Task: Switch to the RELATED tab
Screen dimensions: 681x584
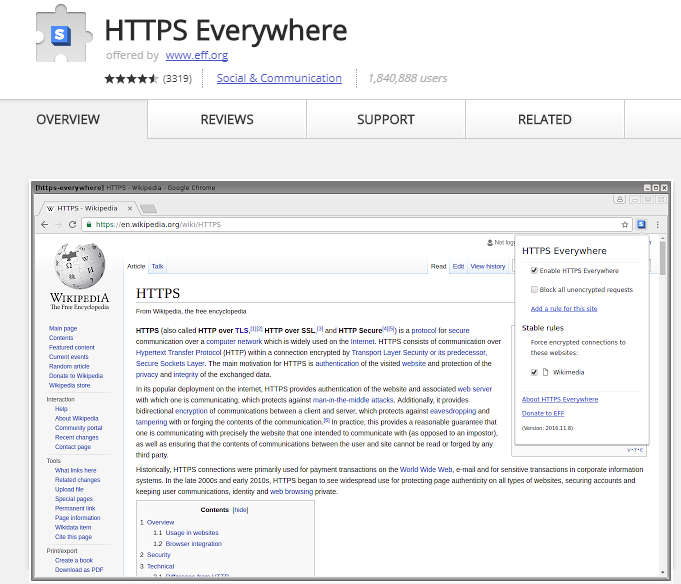Action: [x=545, y=119]
